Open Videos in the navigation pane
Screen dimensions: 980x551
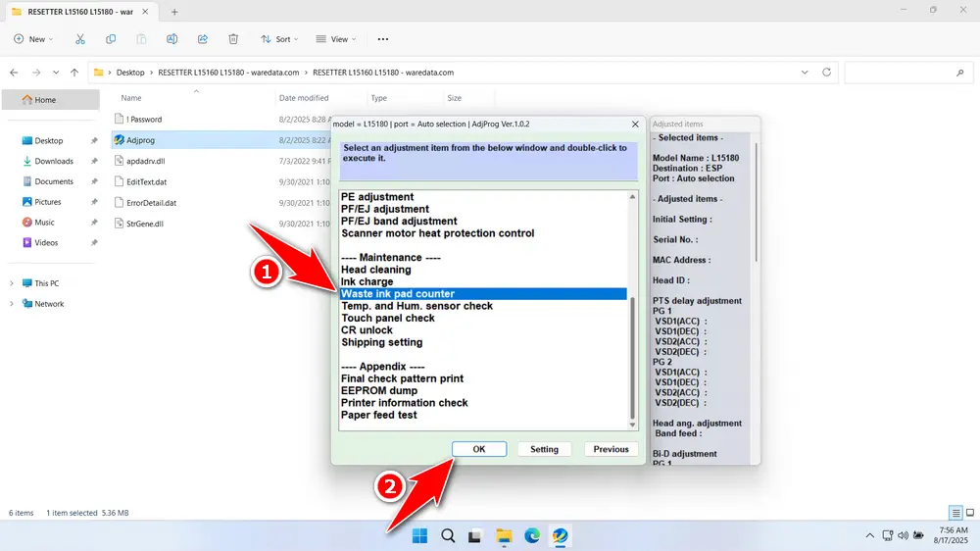46,243
